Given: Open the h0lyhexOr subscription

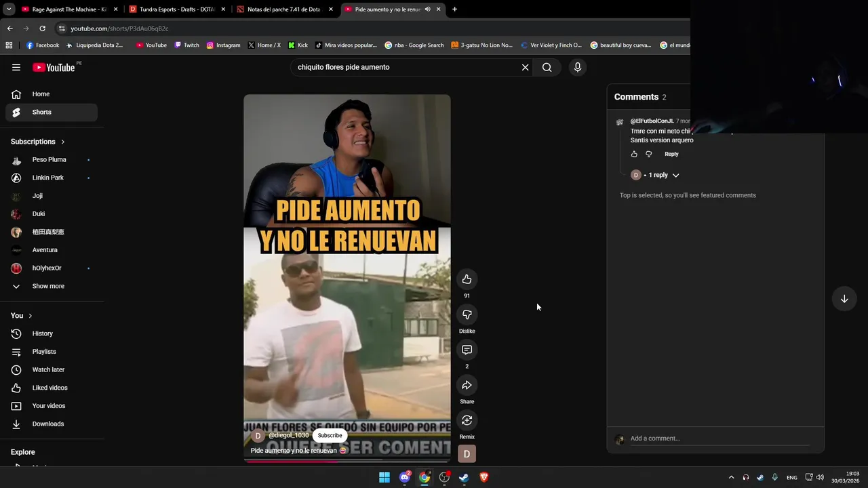Looking at the screenshot, I should [52, 268].
